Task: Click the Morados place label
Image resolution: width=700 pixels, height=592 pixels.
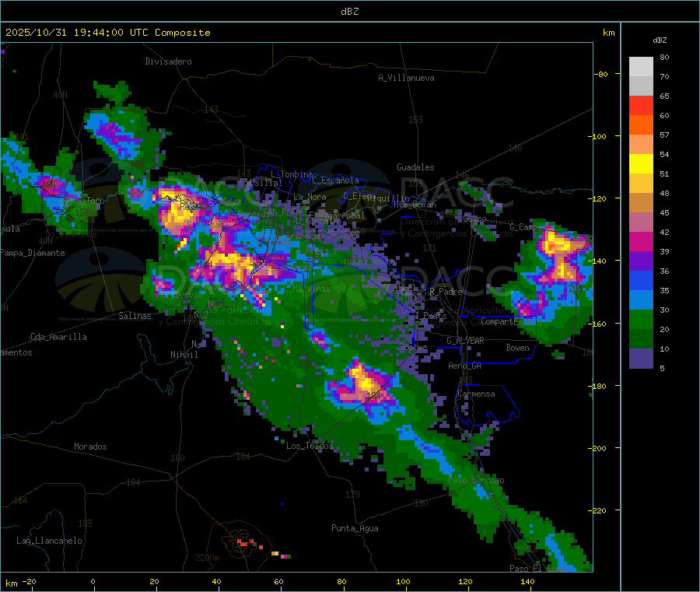Action: [90, 447]
